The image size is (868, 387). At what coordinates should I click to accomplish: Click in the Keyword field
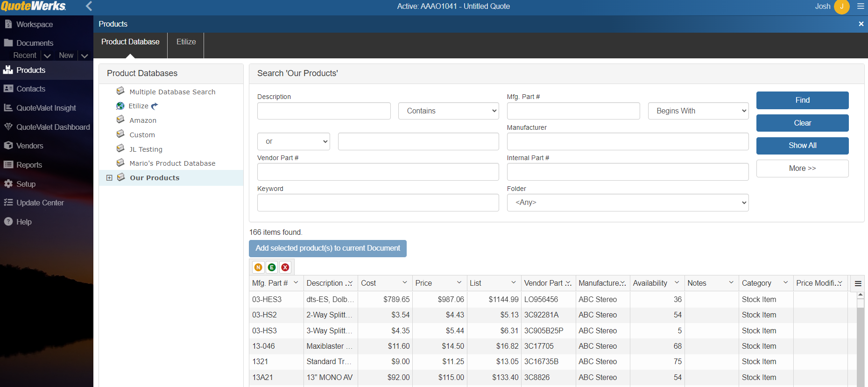click(x=378, y=203)
